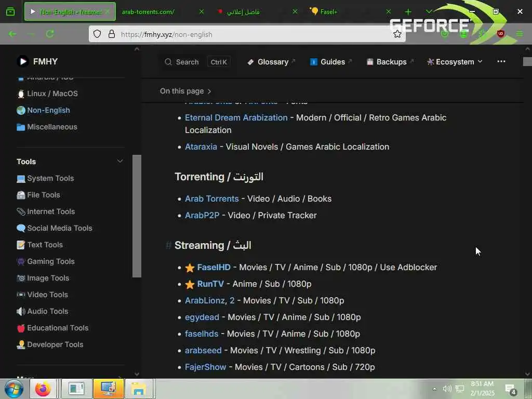This screenshot has height=399, width=532.
Task: Open the uBlock Origin extension icon
Action: click(x=501, y=34)
